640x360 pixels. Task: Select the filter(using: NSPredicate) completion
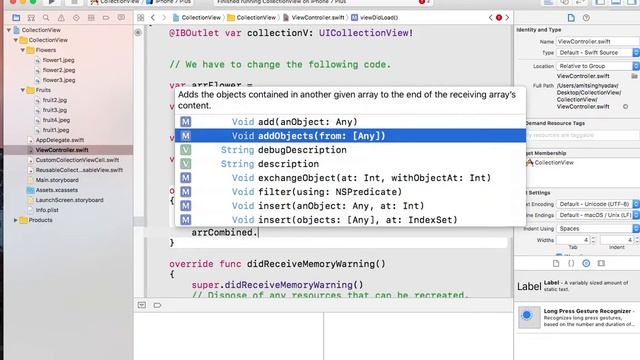(x=350, y=191)
